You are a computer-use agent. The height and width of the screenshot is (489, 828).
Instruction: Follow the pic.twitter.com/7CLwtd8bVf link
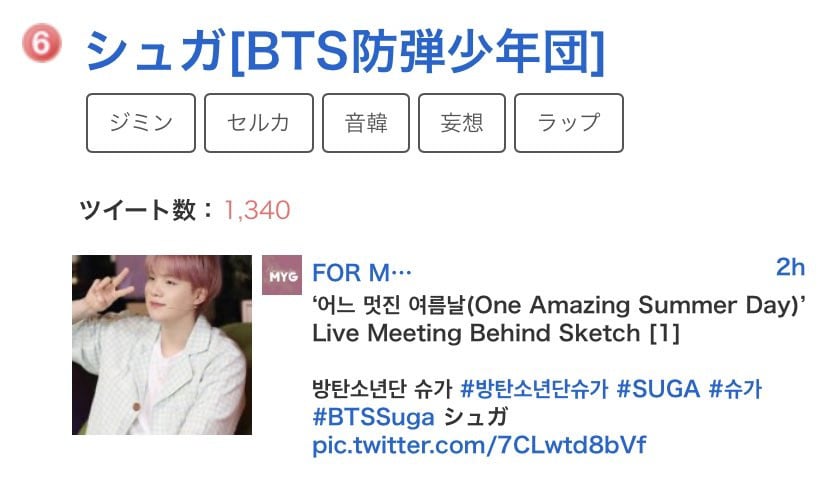coord(479,445)
